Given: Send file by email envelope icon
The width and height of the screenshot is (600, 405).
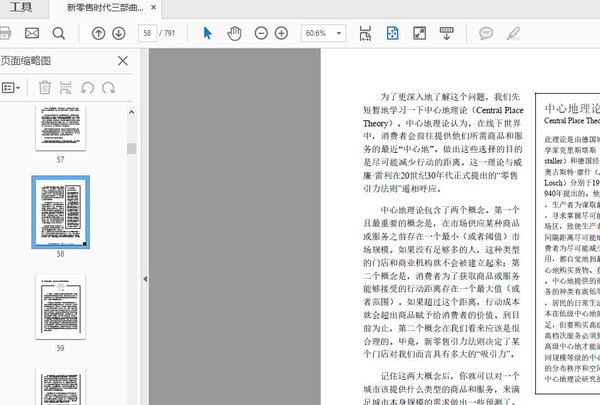Looking at the screenshot, I should point(32,33).
